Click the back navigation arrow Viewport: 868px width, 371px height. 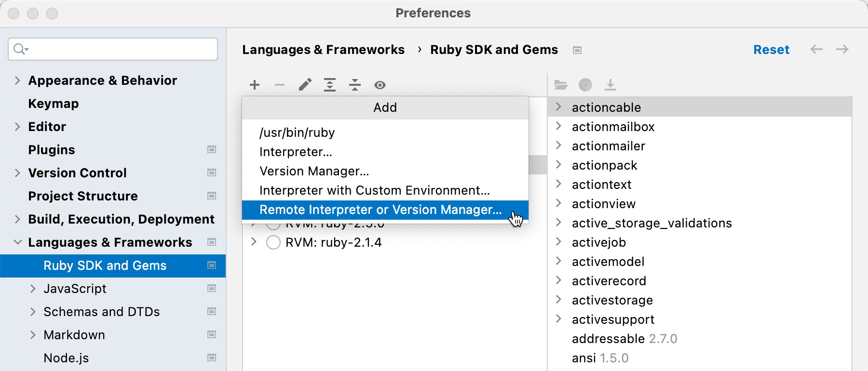[x=816, y=49]
